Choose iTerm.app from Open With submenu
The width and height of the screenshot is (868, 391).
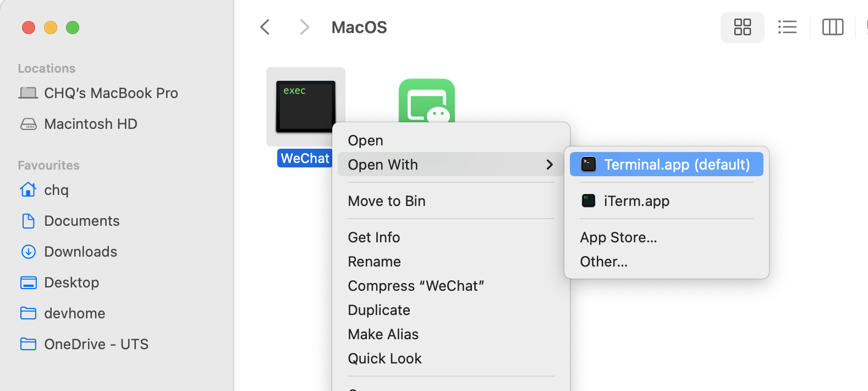tap(636, 201)
